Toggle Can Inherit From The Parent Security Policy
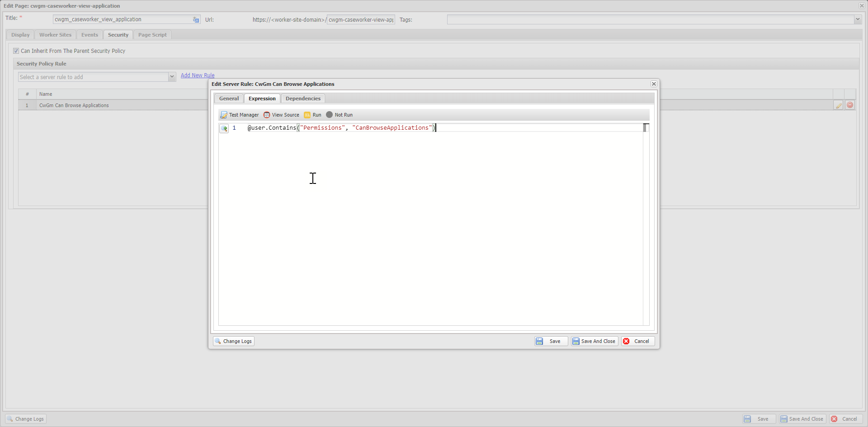The height and width of the screenshot is (427, 868). (16, 51)
